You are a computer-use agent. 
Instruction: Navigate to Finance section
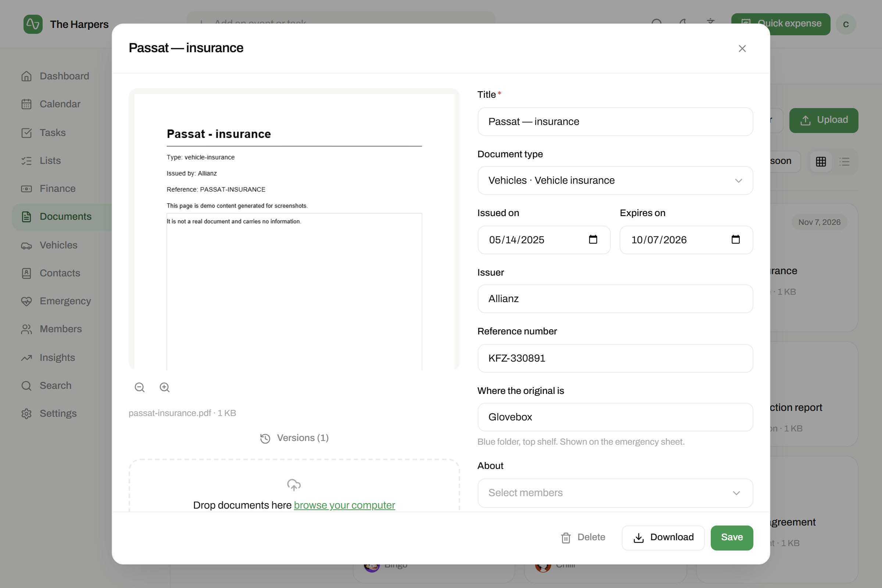(62, 189)
